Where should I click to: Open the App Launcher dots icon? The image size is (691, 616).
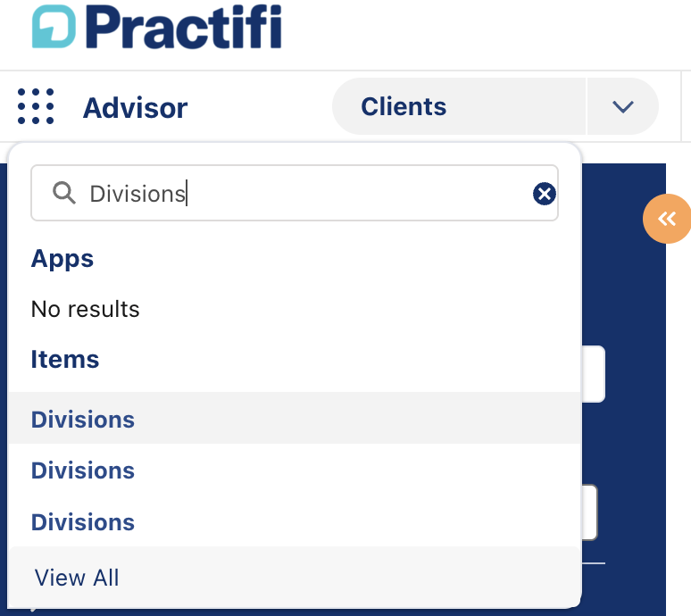(36, 107)
